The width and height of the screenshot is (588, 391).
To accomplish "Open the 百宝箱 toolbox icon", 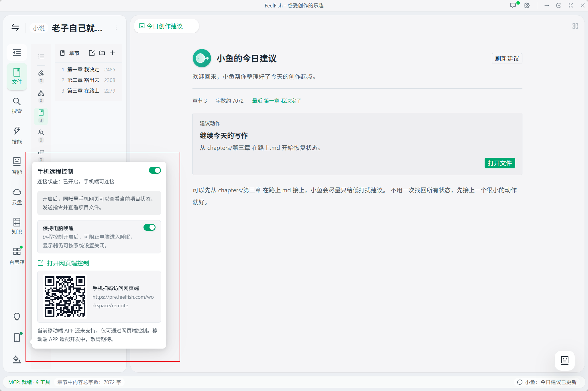I will [x=17, y=256].
